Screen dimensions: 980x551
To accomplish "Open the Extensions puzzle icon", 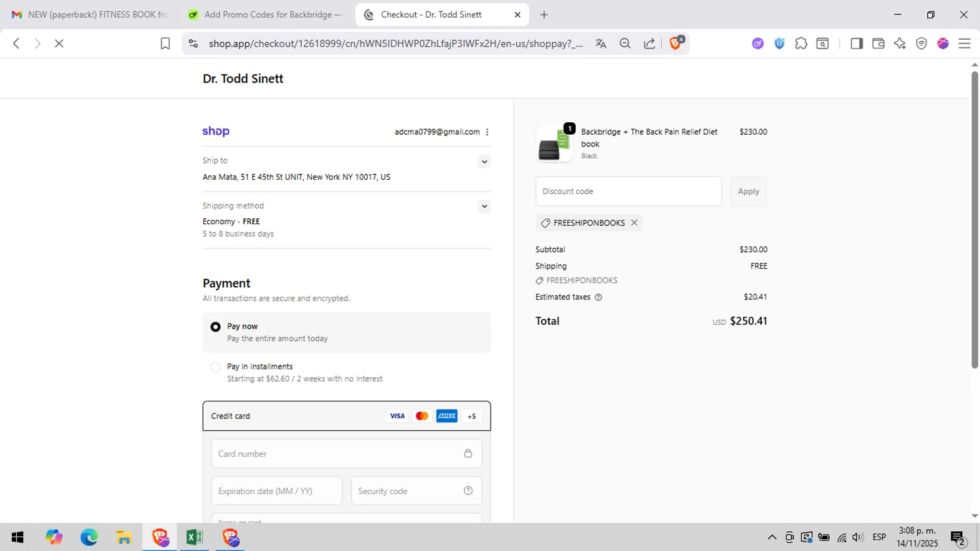I will [x=801, y=43].
